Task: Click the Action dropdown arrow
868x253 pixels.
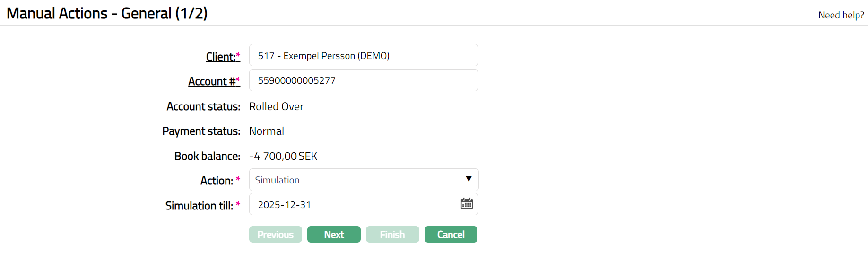Action: [469, 179]
